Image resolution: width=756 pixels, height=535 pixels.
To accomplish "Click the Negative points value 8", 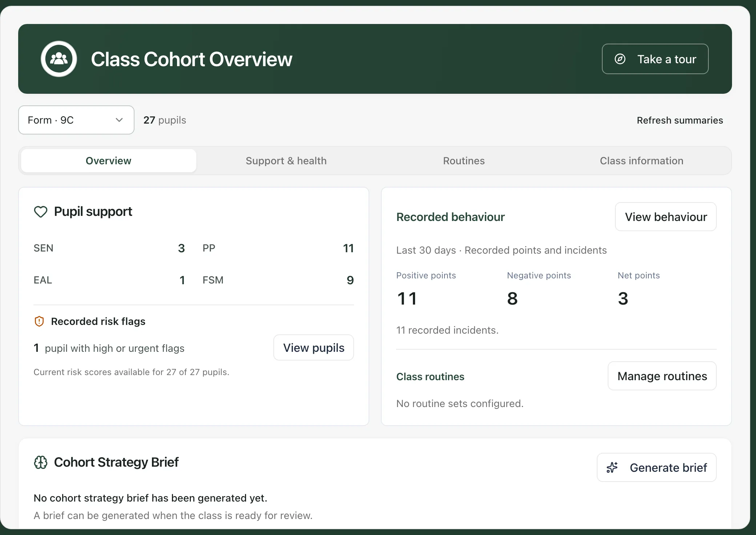I will (512, 299).
